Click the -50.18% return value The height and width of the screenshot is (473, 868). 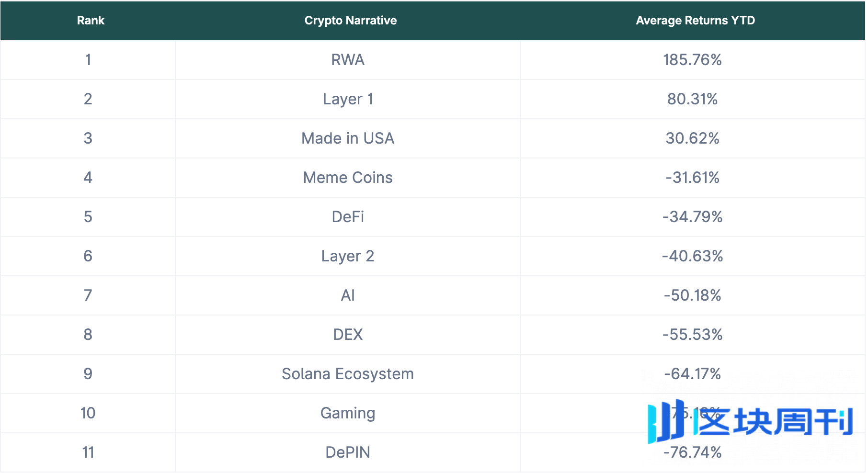tap(692, 295)
